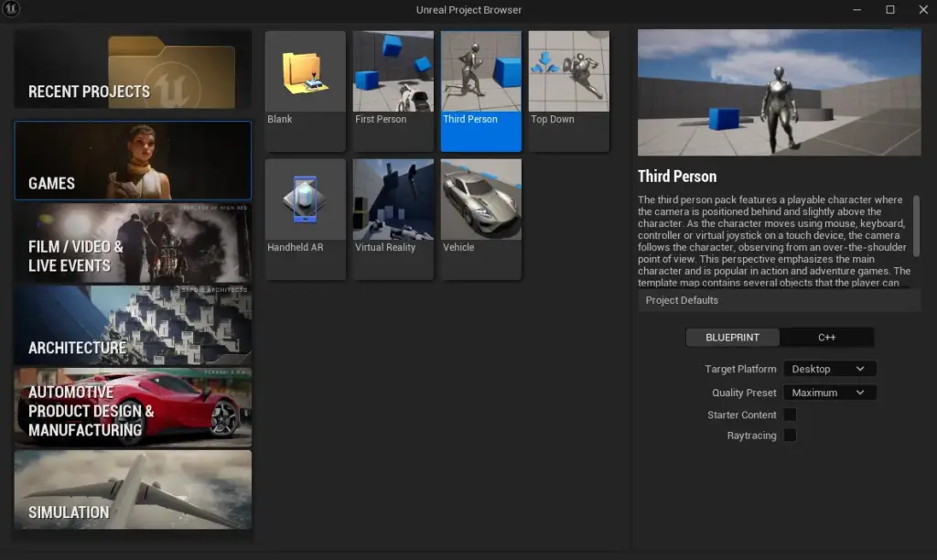
Task: Click the description text scrollbar
Action: tap(916, 226)
